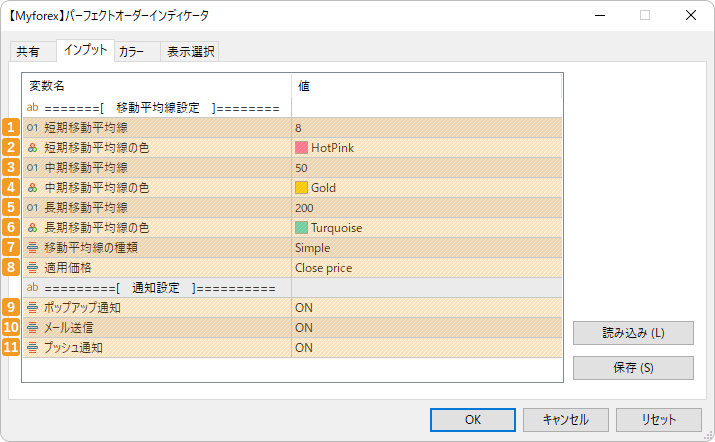Click the ab icon of 移動平均線設定 header
Image resolution: width=715 pixels, height=442 pixels.
[32, 108]
